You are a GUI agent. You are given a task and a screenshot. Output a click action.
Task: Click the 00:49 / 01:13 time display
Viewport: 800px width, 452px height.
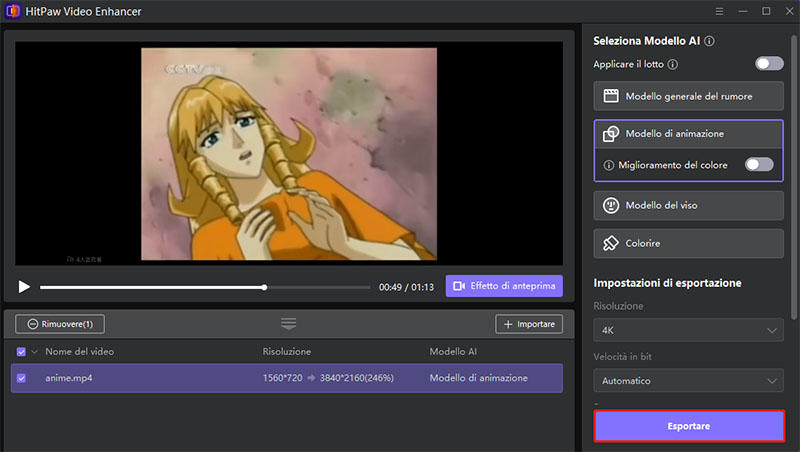tap(406, 287)
